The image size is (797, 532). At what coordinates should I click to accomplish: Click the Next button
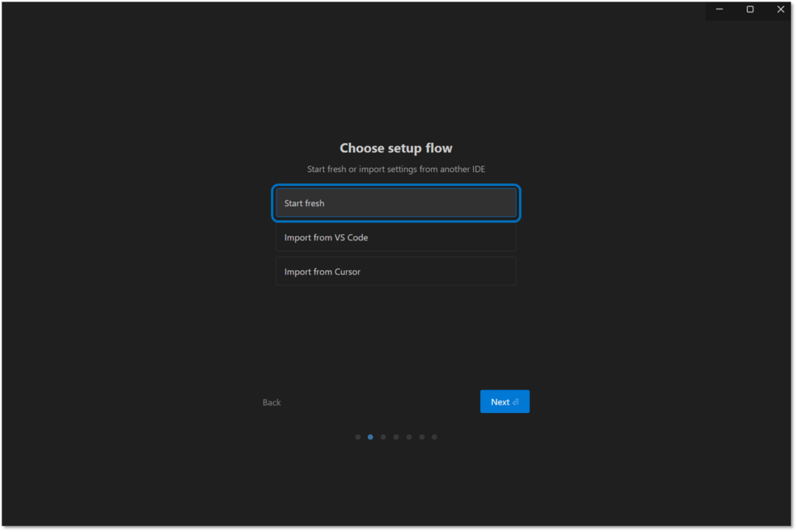coord(504,401)
